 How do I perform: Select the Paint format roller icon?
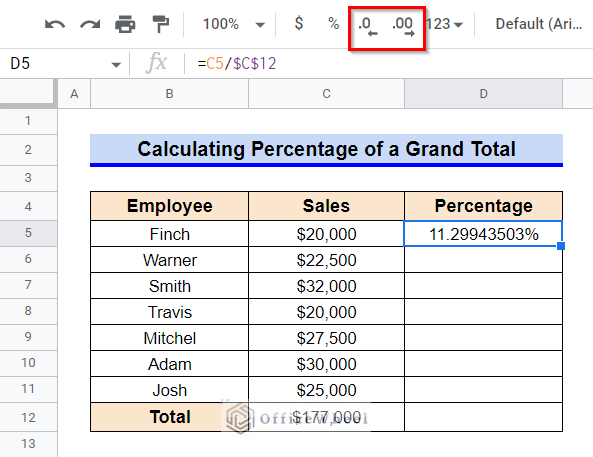click(x=160, y=24)
